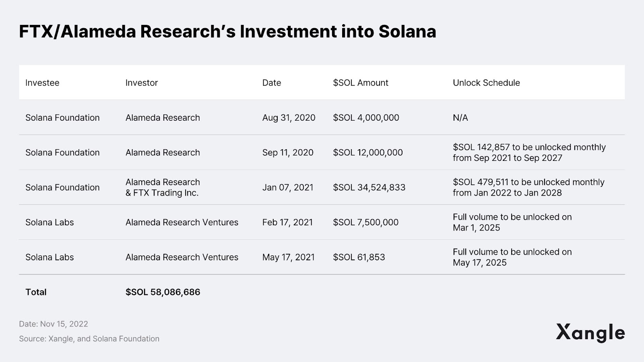
Task: Click the $SOL 12,000,000 amount cell
Action: pyautogui.click(x=367, y=153)
